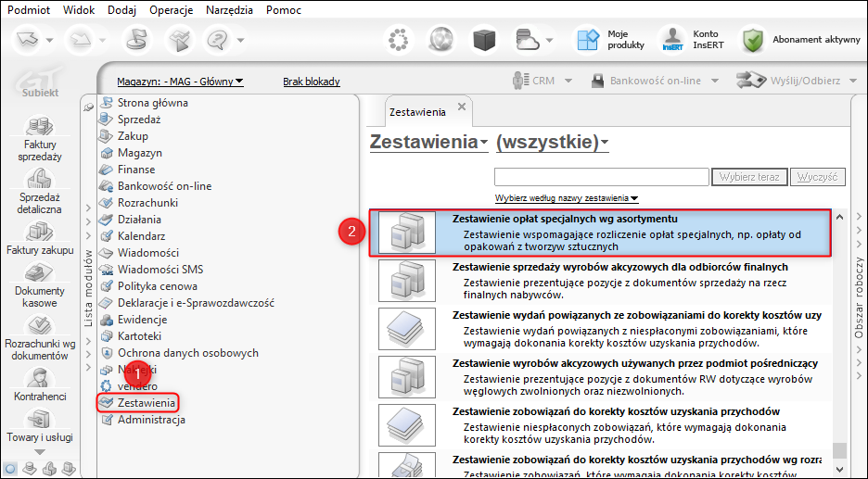Image resolution: width=868 pixels, height=479 pixels.
Task: Open Konto InsERT
Action: 693,40
